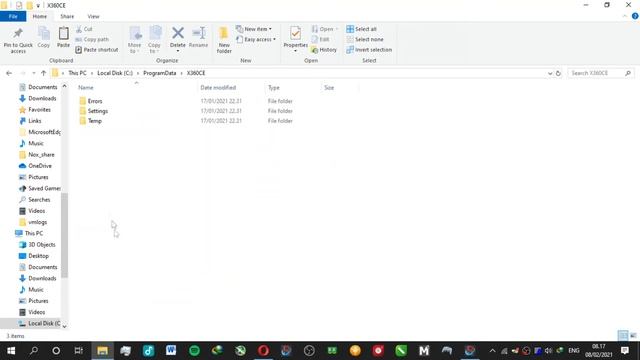Create a New folder from ribbon
640x360 pixels.
point(224,40)
